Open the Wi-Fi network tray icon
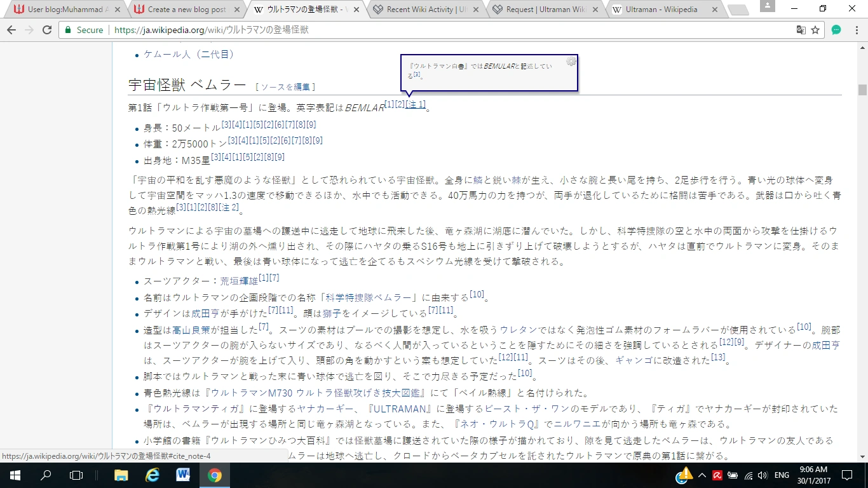Image resolution: width=868 pixels, height=488 pixels. (748, 475)
